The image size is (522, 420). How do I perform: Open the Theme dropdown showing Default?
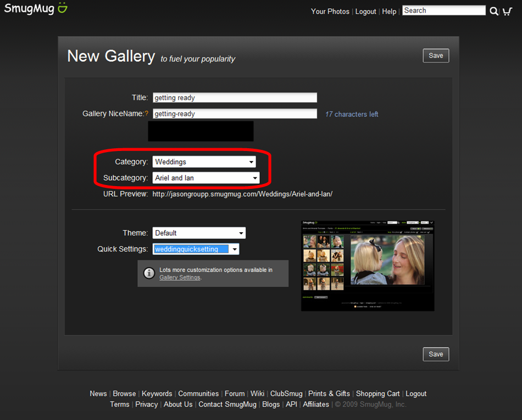[x=199, y=233]
